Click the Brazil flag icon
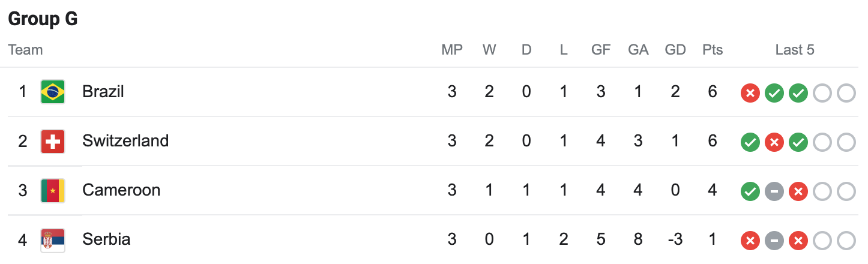This screenshot has height=264, width=868. pos(53,92)
